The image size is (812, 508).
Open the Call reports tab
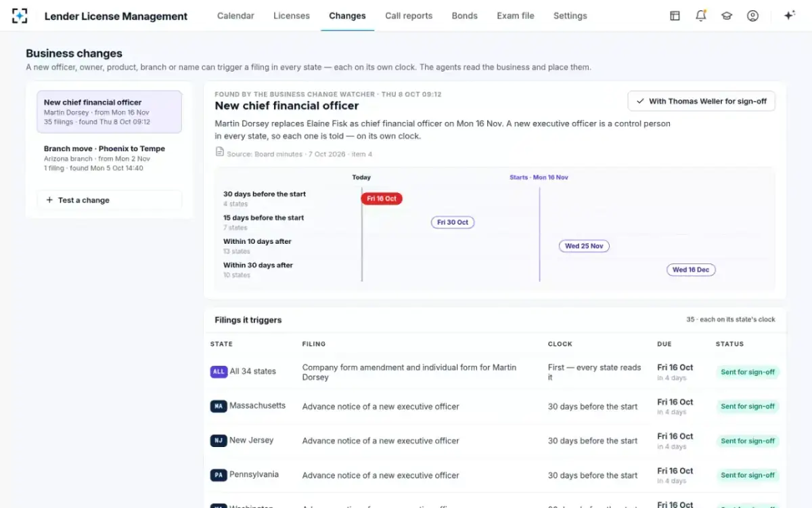click(408, 16)
